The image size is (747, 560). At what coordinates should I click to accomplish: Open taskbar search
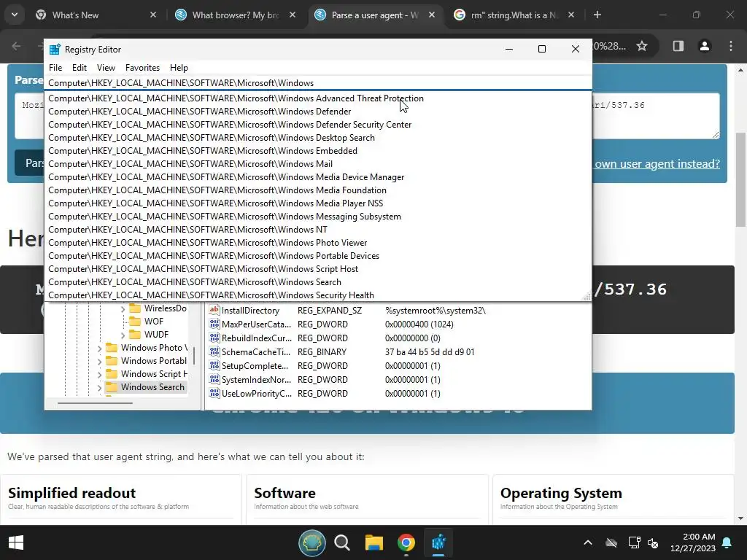click(341, 542)
